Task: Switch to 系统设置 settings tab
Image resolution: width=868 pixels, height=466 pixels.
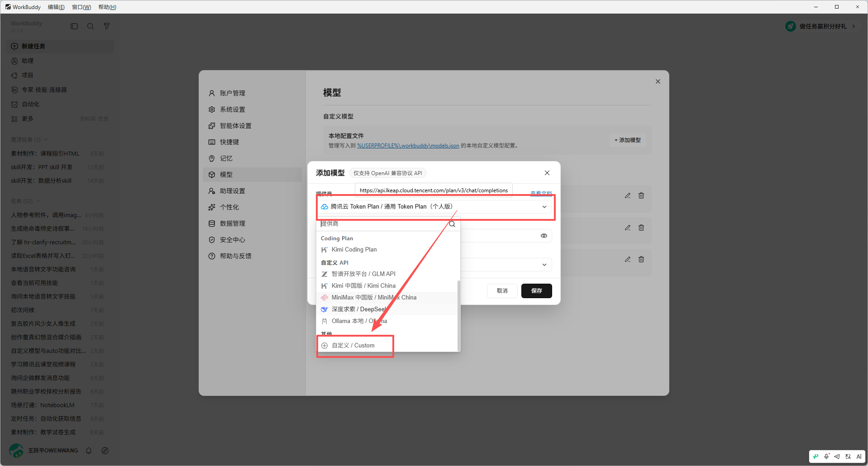Action: click(x=252, y=109)
